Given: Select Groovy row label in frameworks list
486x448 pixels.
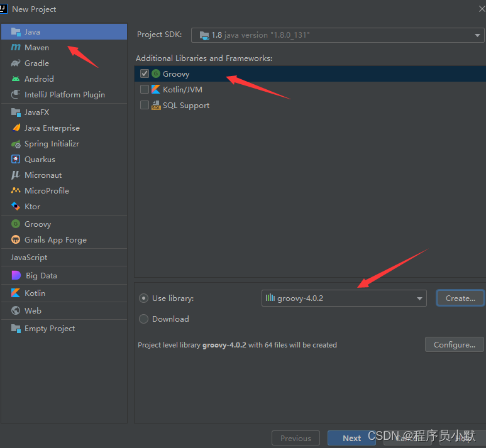Looking at the screenshot, I should click(x=176, y=74).
